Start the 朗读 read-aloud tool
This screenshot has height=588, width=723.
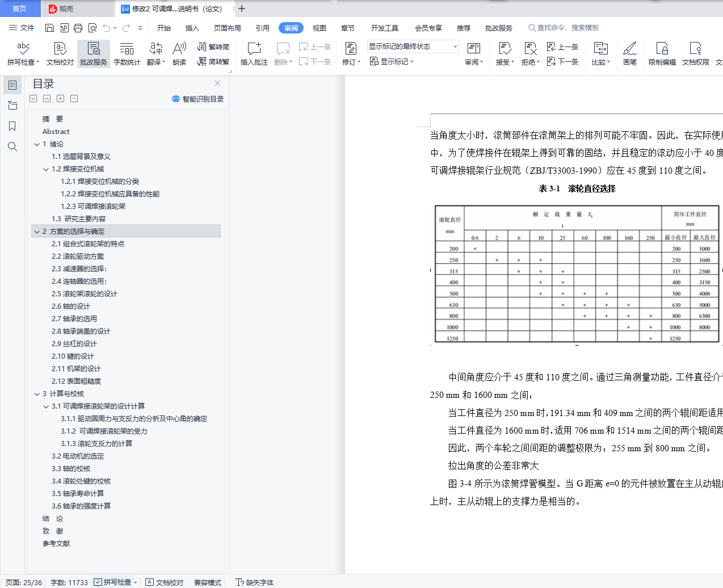tap(179, 54)
